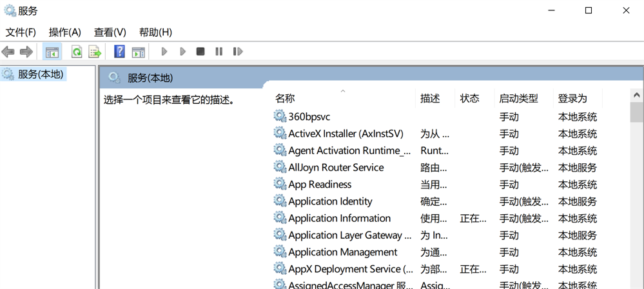Open the 帮助(H) menu
Screen dimensions: 644x289
(155, 32)
